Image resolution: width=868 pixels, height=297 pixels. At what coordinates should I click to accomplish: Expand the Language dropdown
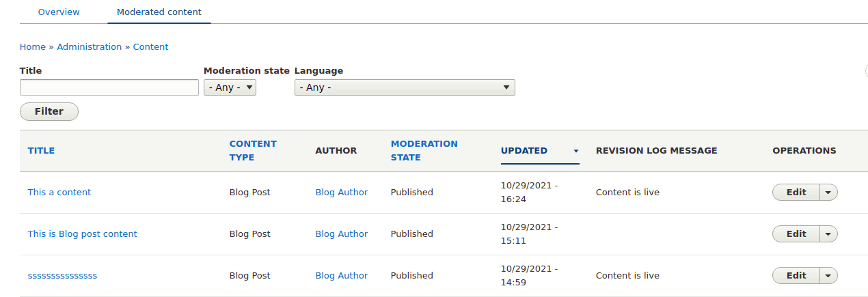tap(405, 87)
